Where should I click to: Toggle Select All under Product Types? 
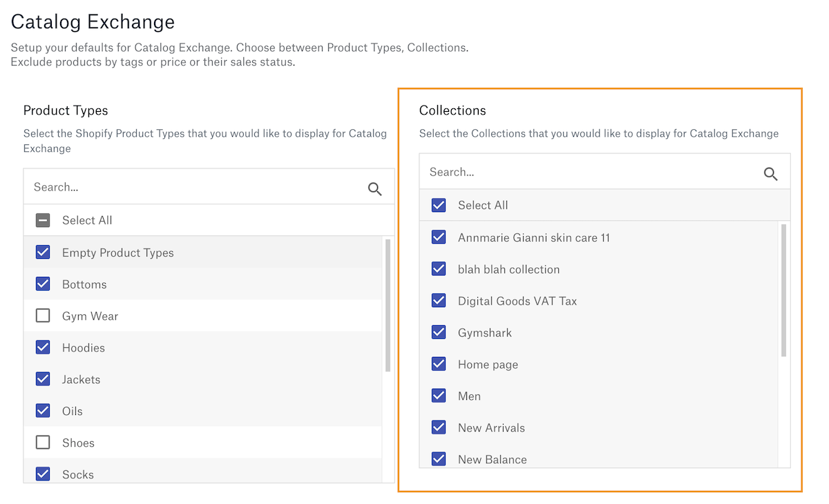click(x=43, y=220)
